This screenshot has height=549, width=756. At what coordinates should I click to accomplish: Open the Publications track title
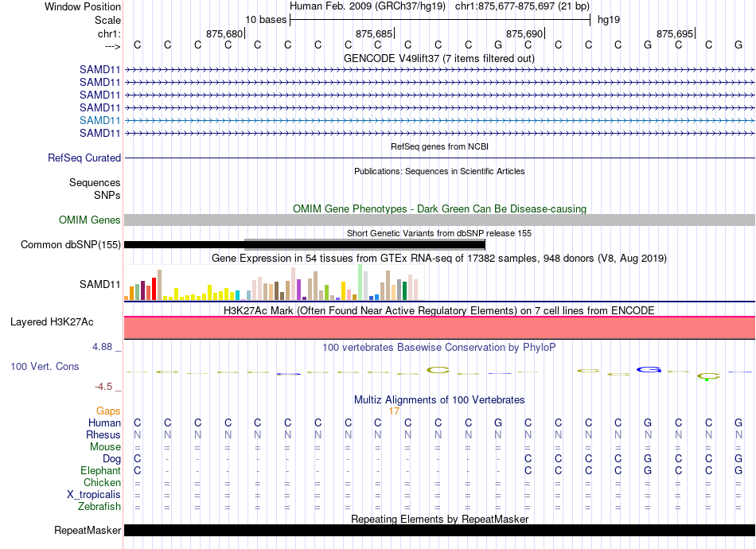pos(439,171)
